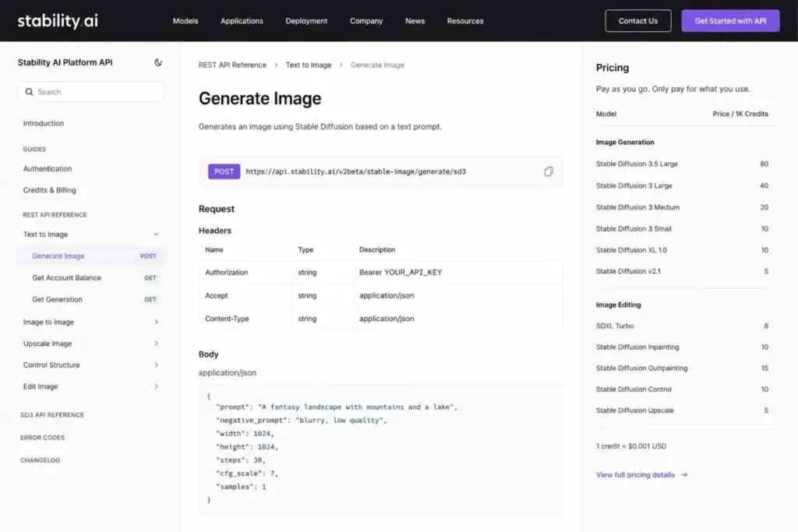Go to Text to Image breadcrumb
The width and height of the screenshot is (798, 532).
309,65
